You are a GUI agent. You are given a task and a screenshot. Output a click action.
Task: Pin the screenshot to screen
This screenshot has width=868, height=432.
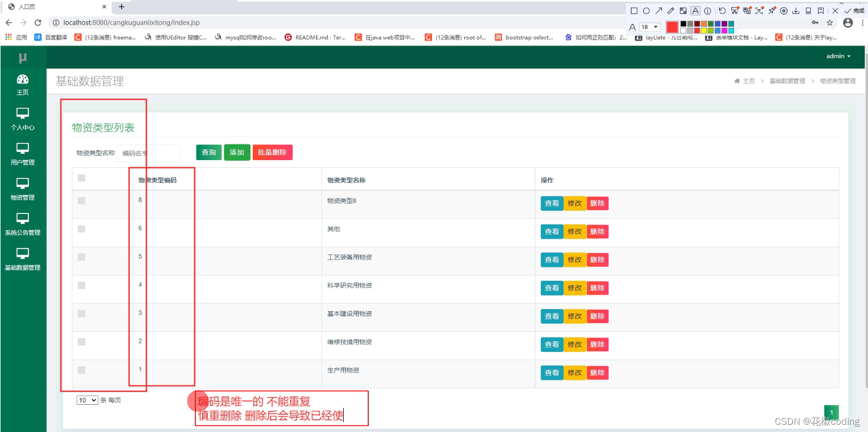772,11
